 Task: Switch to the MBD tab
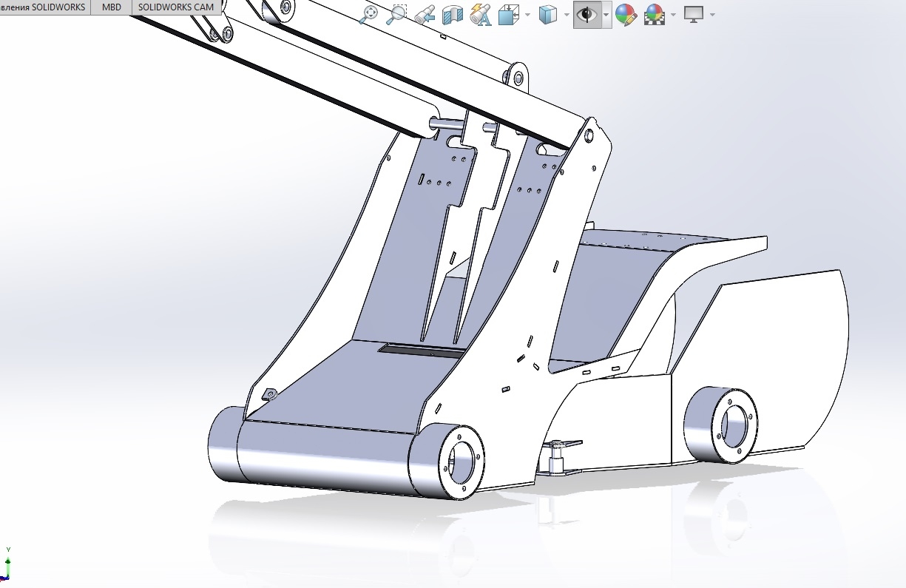point(111,7)
